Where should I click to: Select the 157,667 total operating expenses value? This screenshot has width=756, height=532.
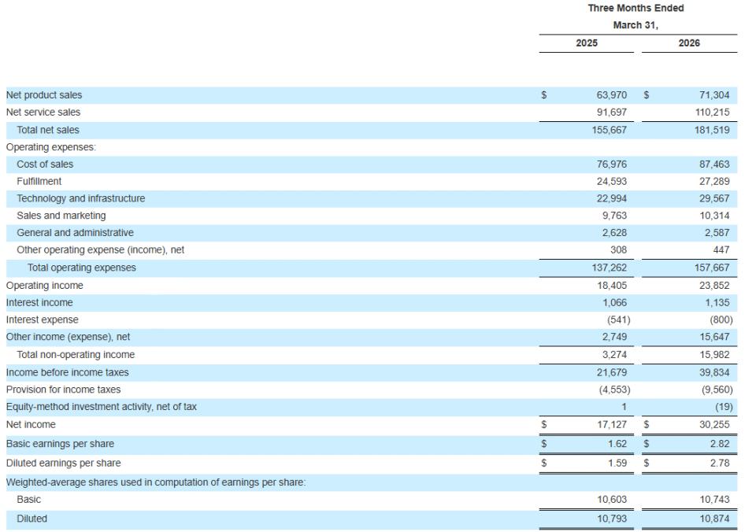pos(712,268)
